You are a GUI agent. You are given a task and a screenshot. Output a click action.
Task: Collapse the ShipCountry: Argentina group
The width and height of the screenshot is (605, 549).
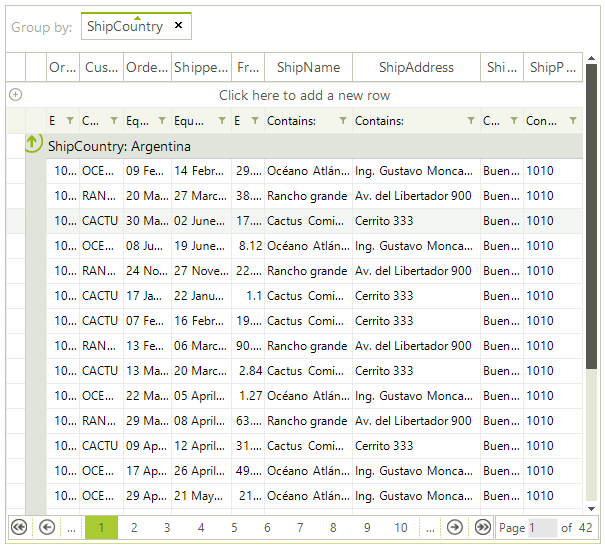32,145
